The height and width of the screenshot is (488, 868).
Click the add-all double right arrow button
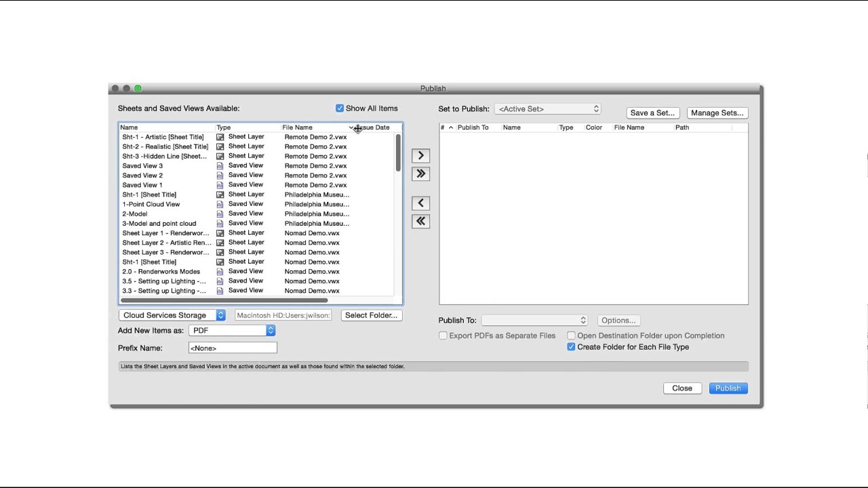click(x=420, y=174)
